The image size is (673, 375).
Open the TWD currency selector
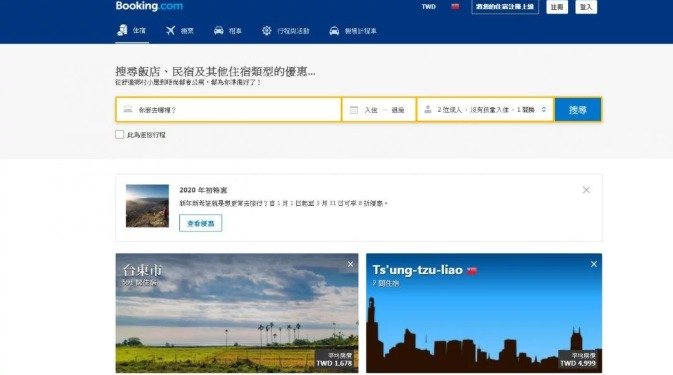click(428, 7)
